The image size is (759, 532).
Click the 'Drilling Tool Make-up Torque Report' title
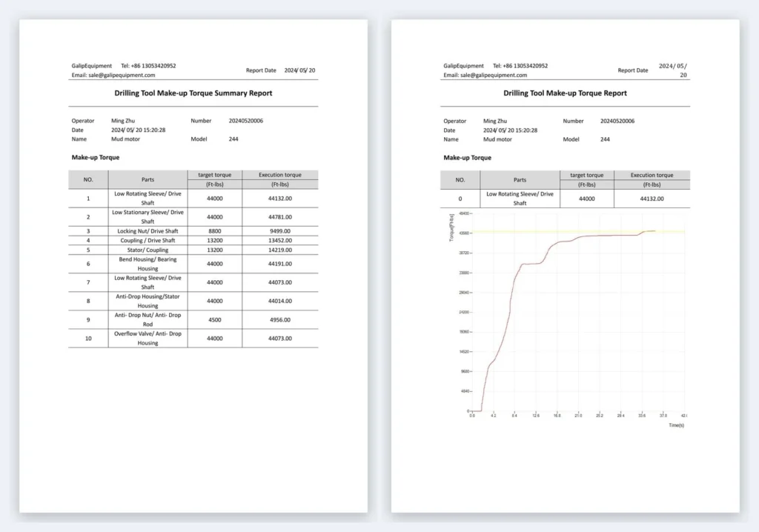point(565,93)
